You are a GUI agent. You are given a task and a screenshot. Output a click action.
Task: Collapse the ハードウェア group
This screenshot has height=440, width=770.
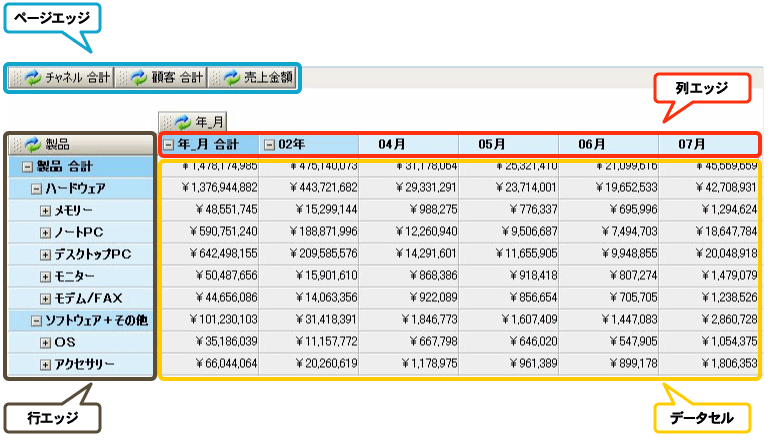tap(36, 188)
